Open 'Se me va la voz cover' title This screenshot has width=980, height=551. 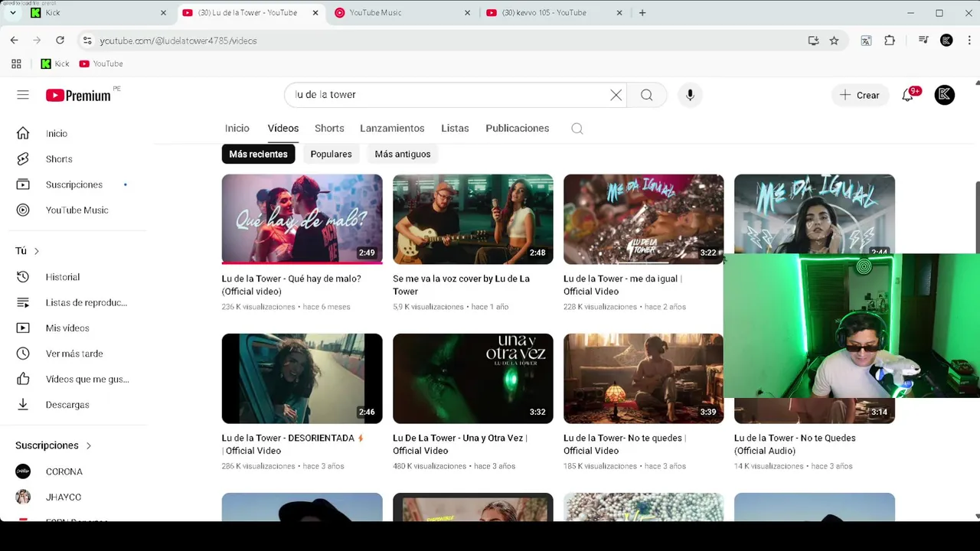(462, 285)
